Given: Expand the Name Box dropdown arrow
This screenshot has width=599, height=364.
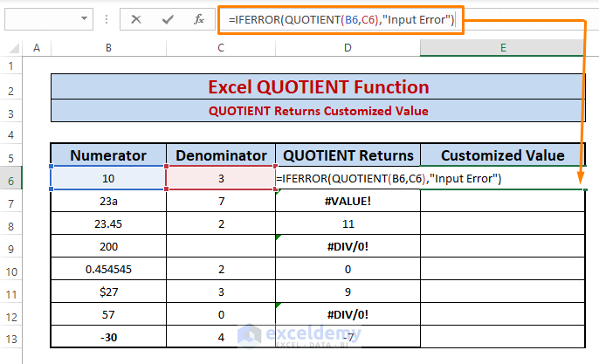Looking at the screenshot, I should point(84,18).
